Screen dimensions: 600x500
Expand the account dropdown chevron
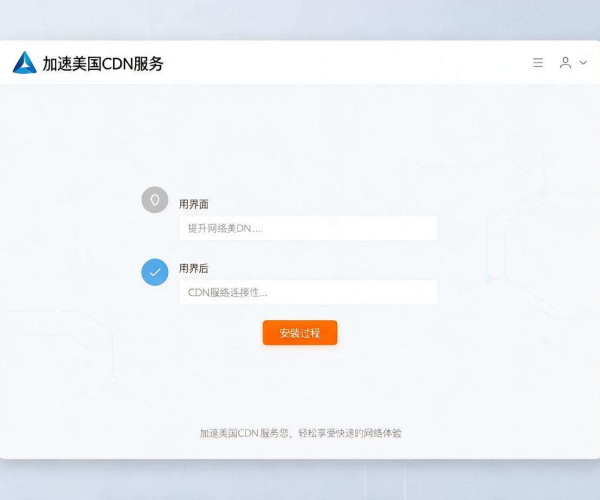pos(583,62)
